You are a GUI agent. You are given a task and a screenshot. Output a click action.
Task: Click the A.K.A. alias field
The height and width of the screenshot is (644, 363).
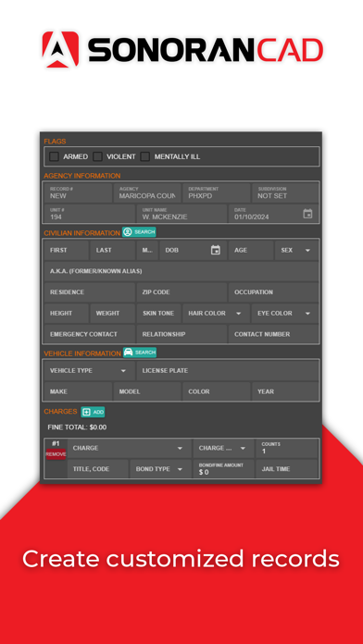(x=181, y=271)
